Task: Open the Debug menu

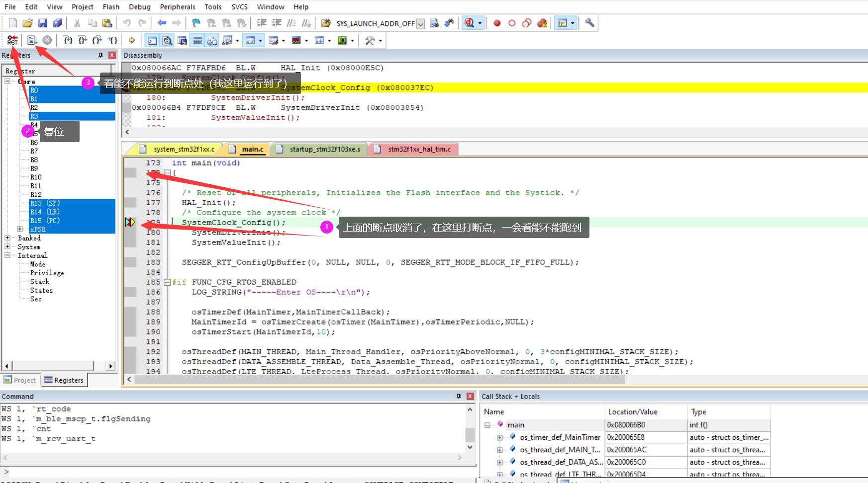Action: (140, 7)
